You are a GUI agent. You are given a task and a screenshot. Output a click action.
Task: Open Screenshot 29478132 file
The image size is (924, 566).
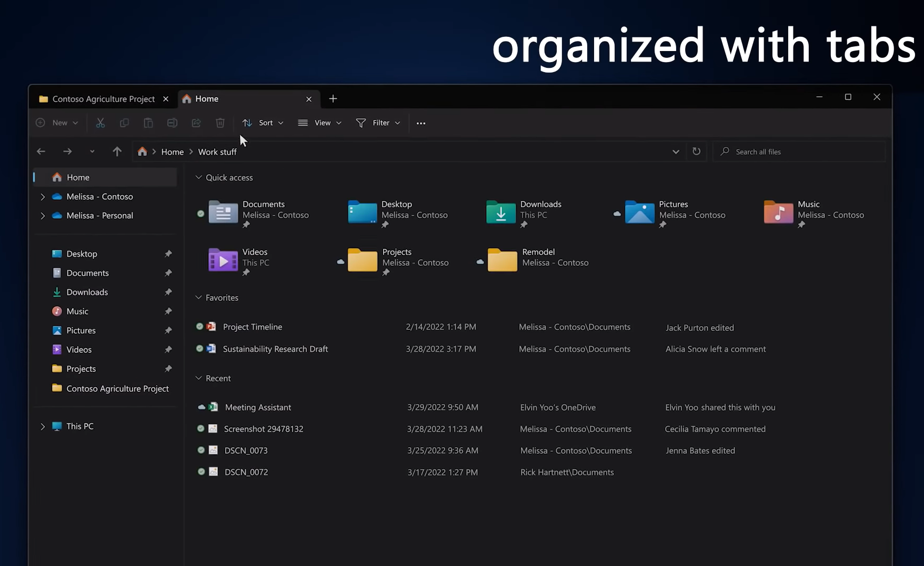click(263, 429)
